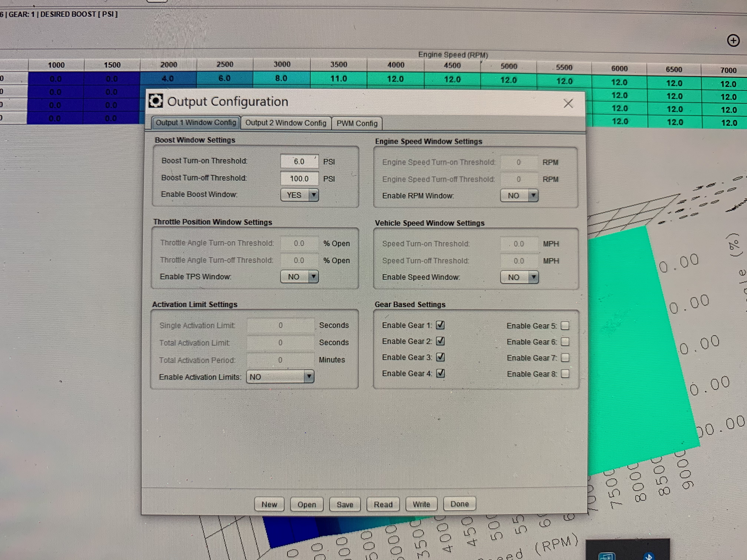The width and height of the screenshot is (747, 560).
Task: Select the 11.0 cell under 3500 RPM
Action: coord(338,79)
